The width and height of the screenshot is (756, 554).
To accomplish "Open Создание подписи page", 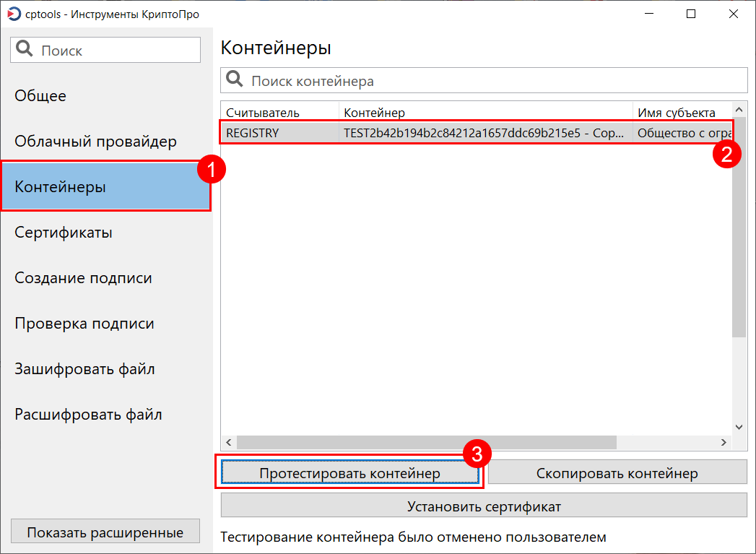I will point(83,278).
